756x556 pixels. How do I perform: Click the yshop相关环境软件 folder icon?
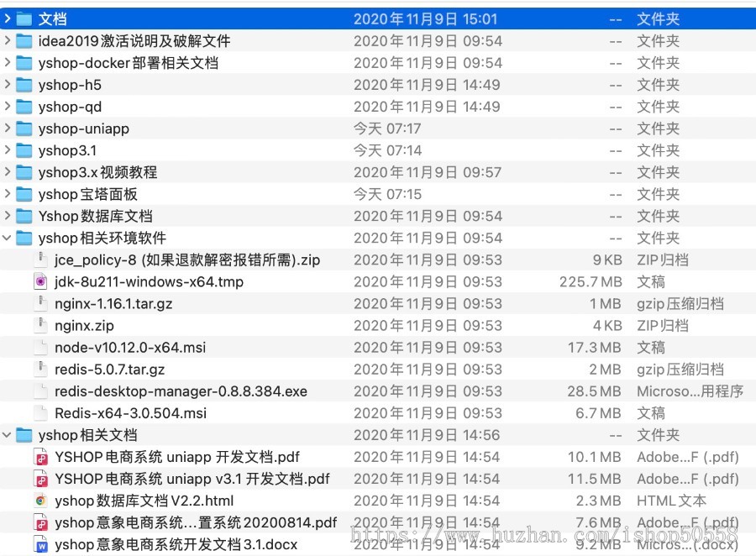(x=24, y=238)
